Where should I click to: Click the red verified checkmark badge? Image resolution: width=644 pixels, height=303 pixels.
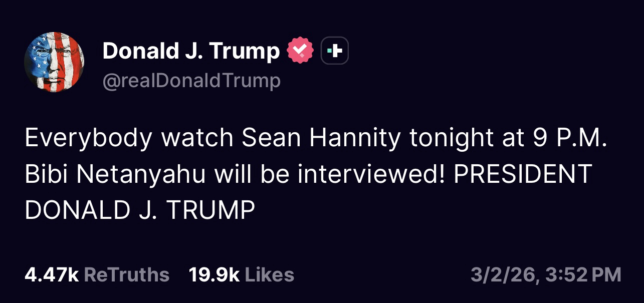300,51
